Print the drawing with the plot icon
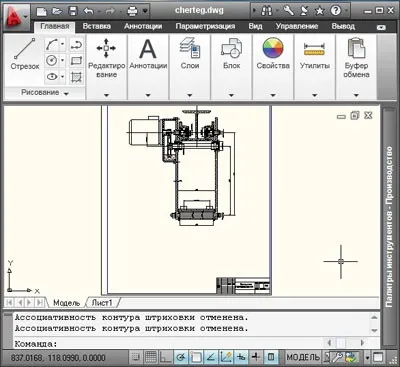400x367 pixels. pos(132,11)
